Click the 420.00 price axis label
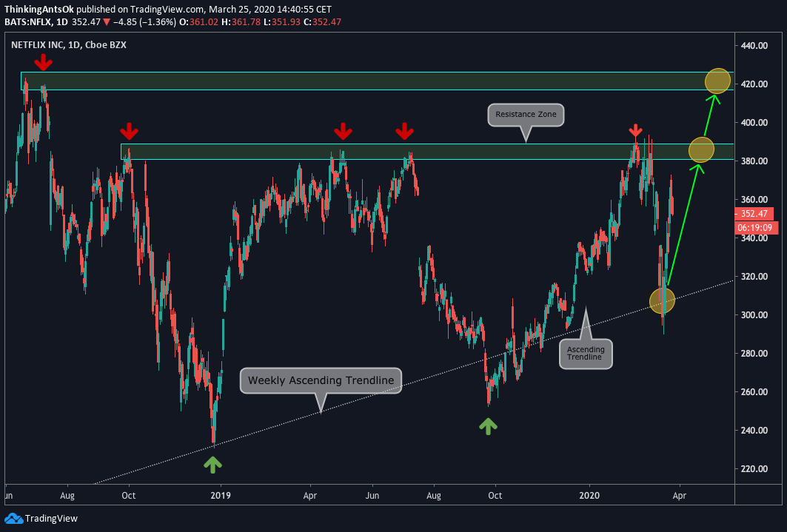 pos(754,84)
